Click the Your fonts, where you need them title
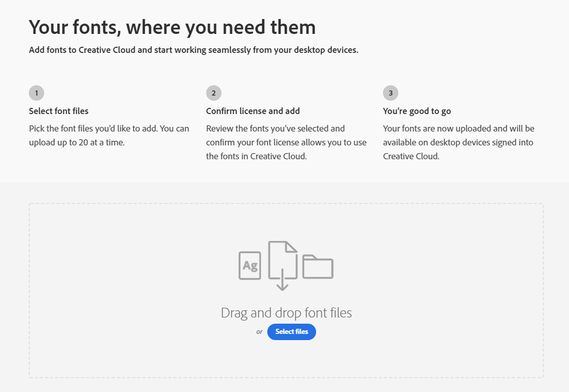 [172, 27]
